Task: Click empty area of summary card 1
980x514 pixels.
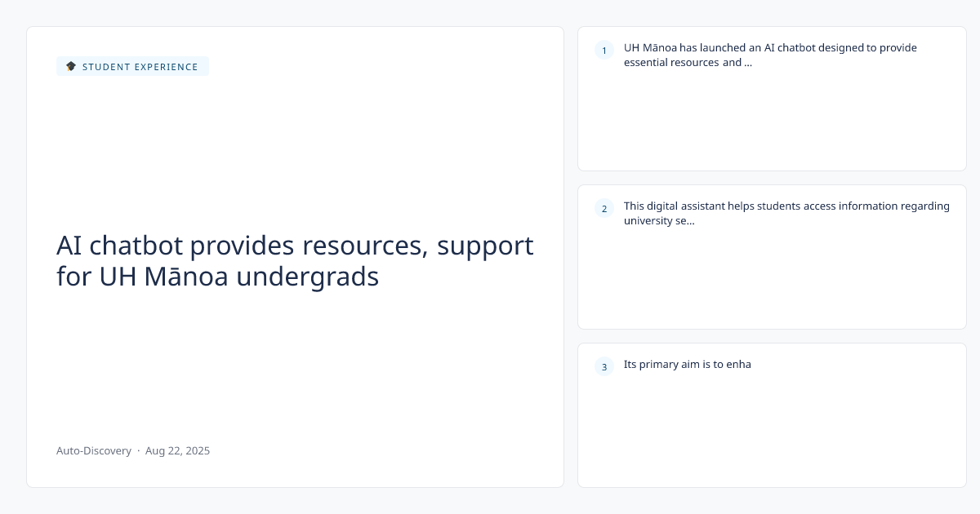Action: coord(772,122)
